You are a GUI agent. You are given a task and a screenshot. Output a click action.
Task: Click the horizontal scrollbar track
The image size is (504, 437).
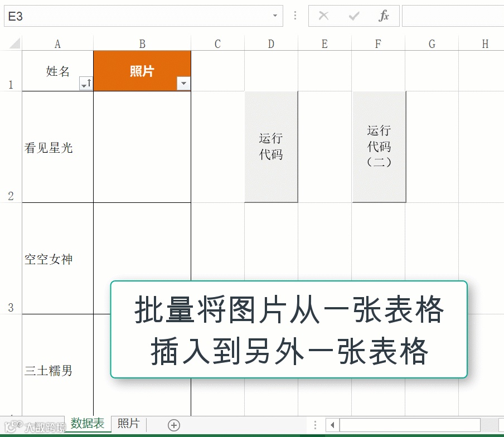[410, 425]
